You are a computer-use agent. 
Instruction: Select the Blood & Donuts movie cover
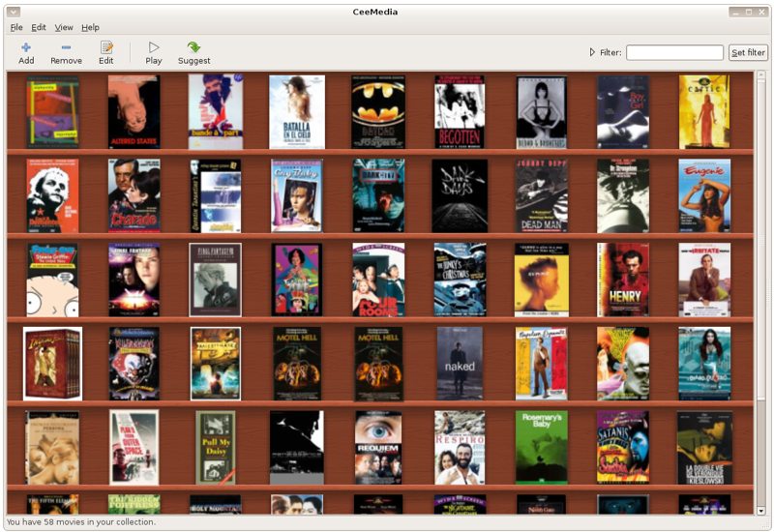(x=542, y=111)
